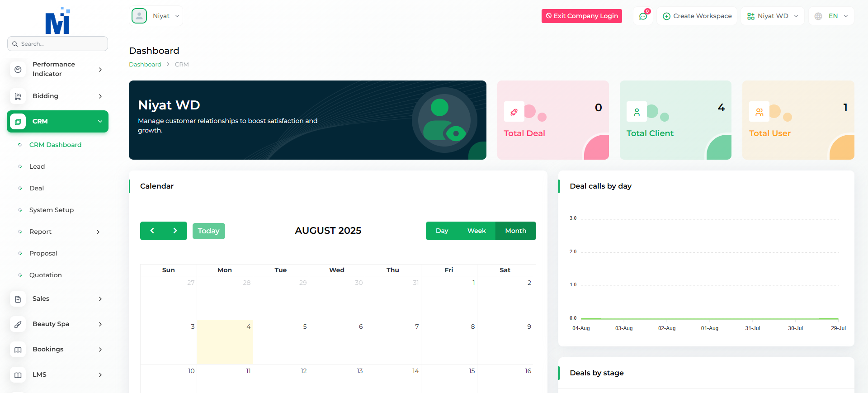
Task: Click the globe language icon
Action: click(818, 16)
